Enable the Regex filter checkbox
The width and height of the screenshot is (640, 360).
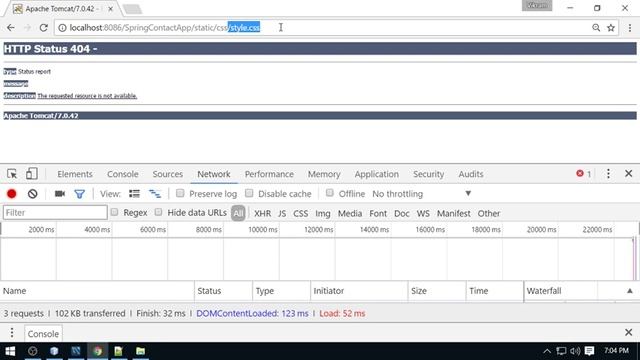[115, 212]
